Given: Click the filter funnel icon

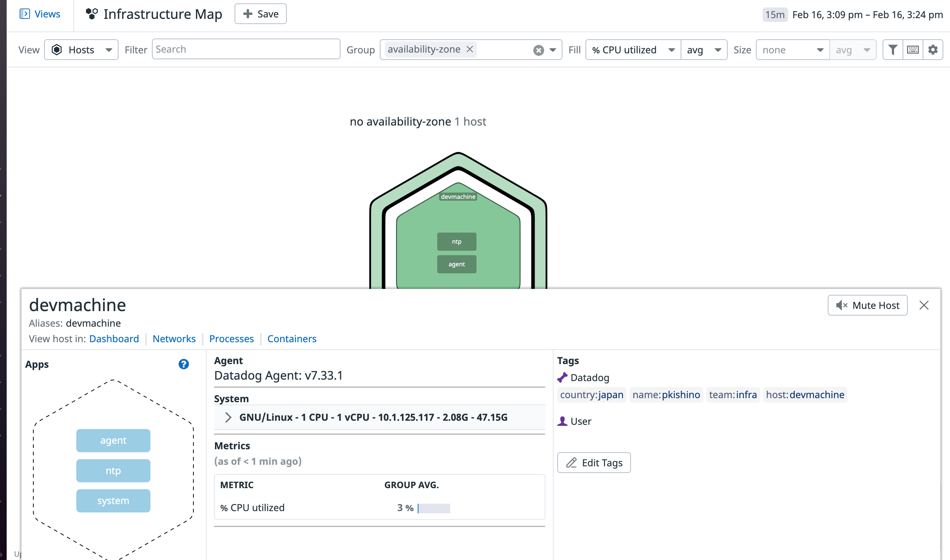Looking at the screenshot, I should tap(893, 50).
